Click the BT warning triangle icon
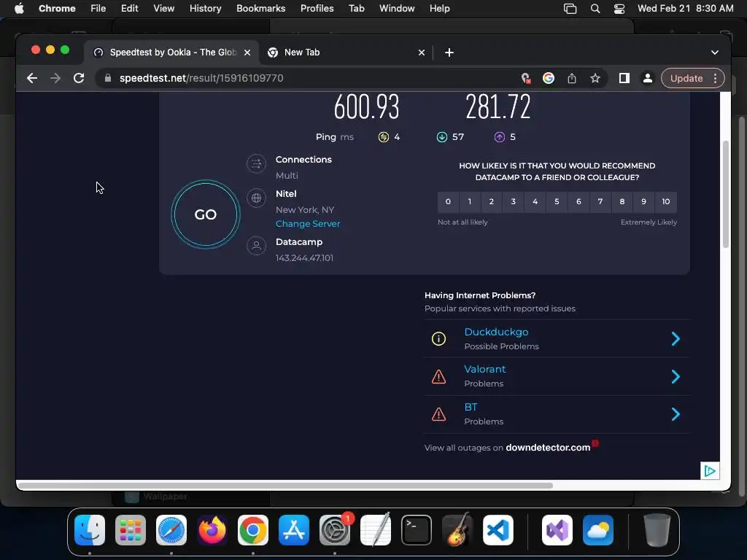Viewport: 747px width, 560px height. [x=438, y=414]
